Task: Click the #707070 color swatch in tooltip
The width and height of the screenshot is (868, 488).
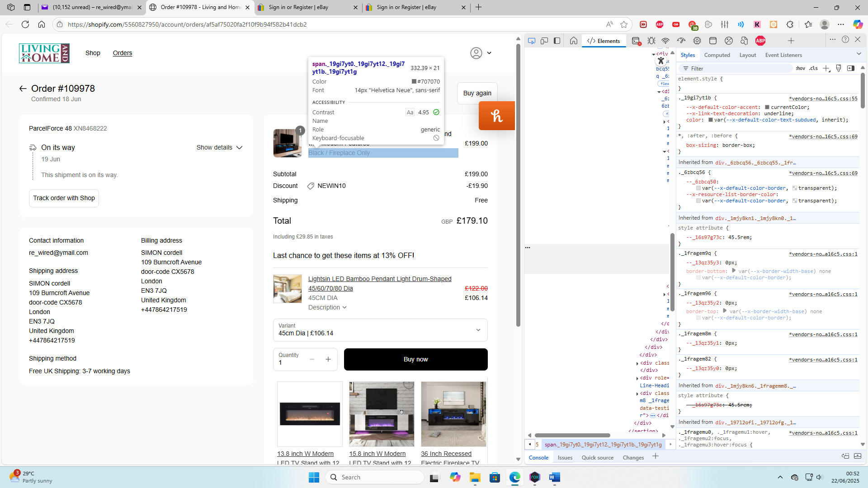Action: pos(414,82)
